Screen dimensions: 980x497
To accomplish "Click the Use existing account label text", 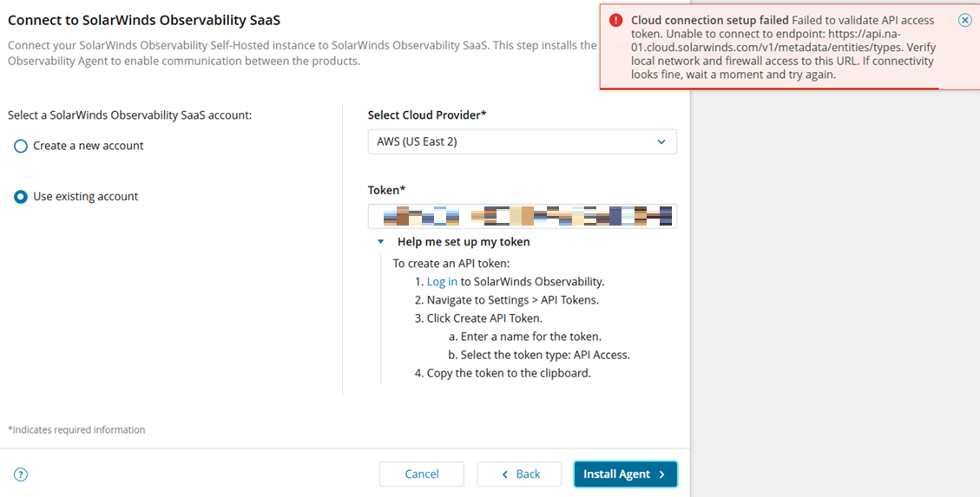I will click(86, 196).
